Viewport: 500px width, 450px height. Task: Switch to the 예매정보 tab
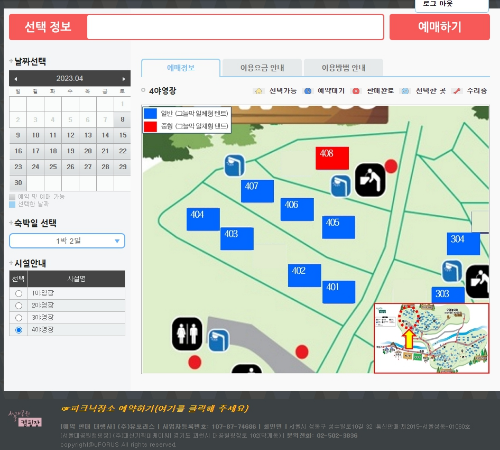click(180, 68)
